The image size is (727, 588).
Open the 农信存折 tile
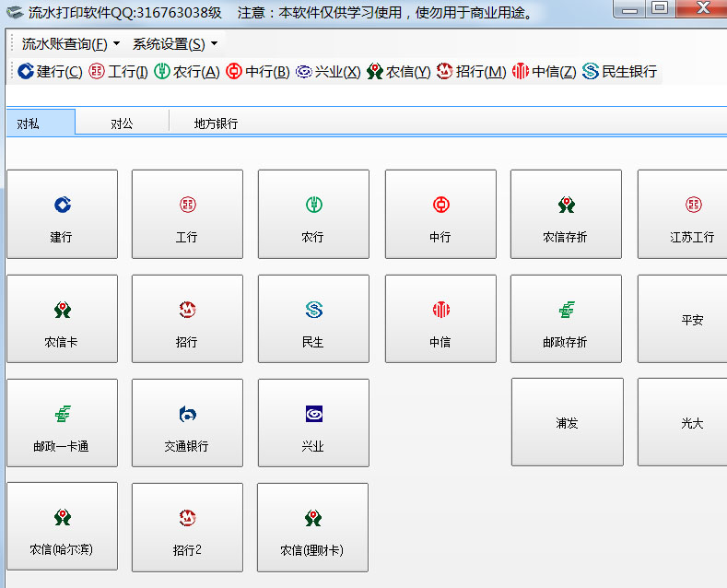566,214
